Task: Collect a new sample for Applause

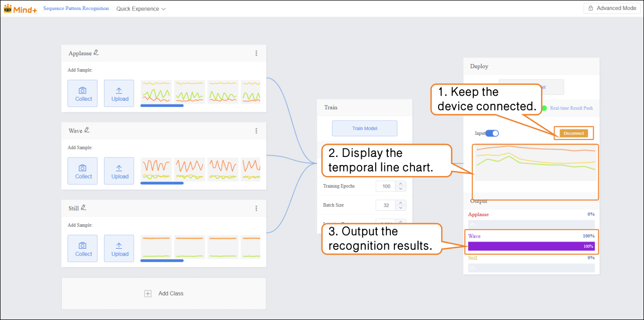Action: [x=83, y=93]
